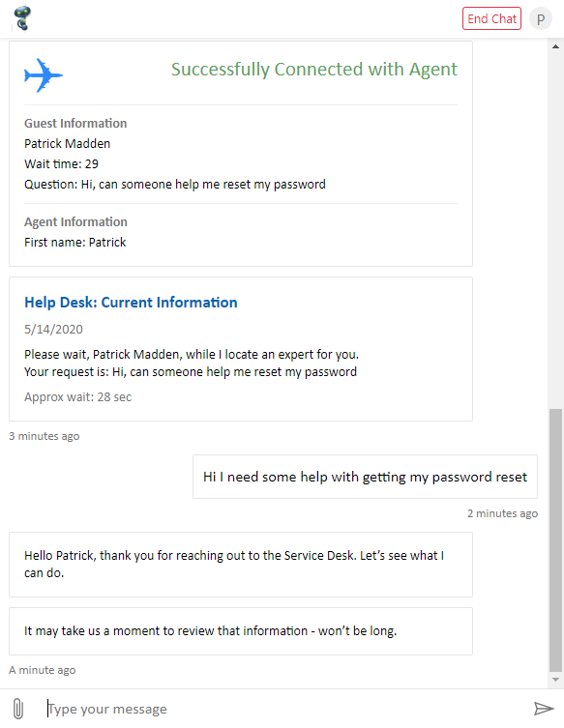
Task: Send message with the paper plane icon
Action: (x=543, y=709)
